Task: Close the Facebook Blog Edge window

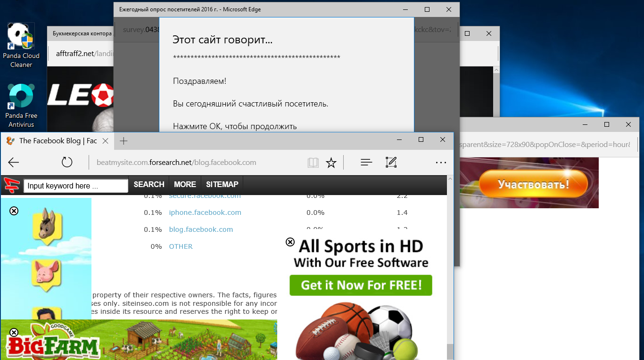Action: point(443,139)
